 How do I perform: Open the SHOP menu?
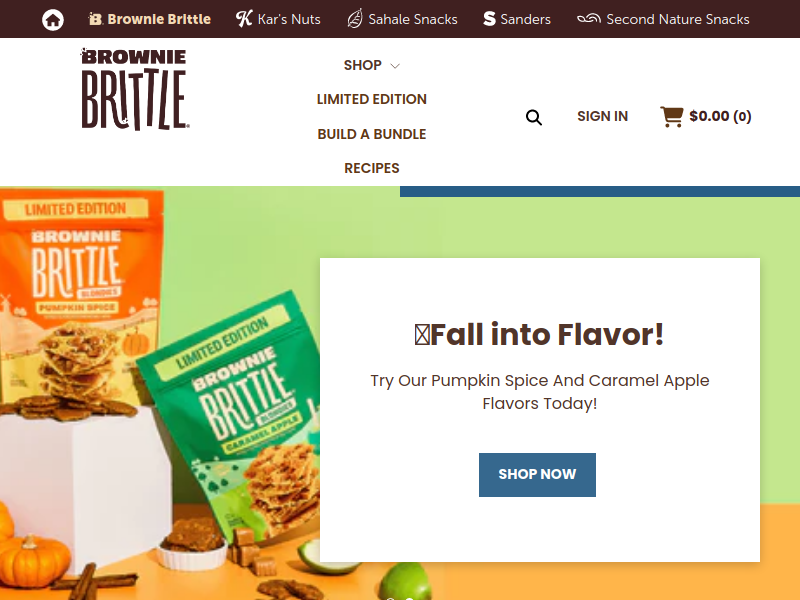pyautogui.click(x=362, y=65)
